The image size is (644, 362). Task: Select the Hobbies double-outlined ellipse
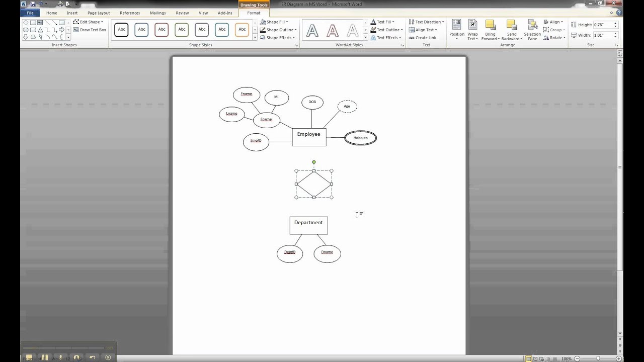point(360,138)
